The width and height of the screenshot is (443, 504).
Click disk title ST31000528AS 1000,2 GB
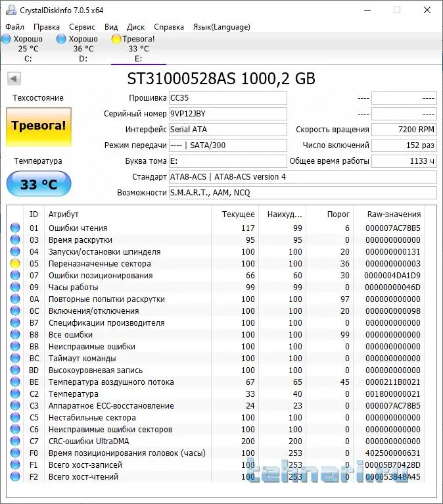221,79
